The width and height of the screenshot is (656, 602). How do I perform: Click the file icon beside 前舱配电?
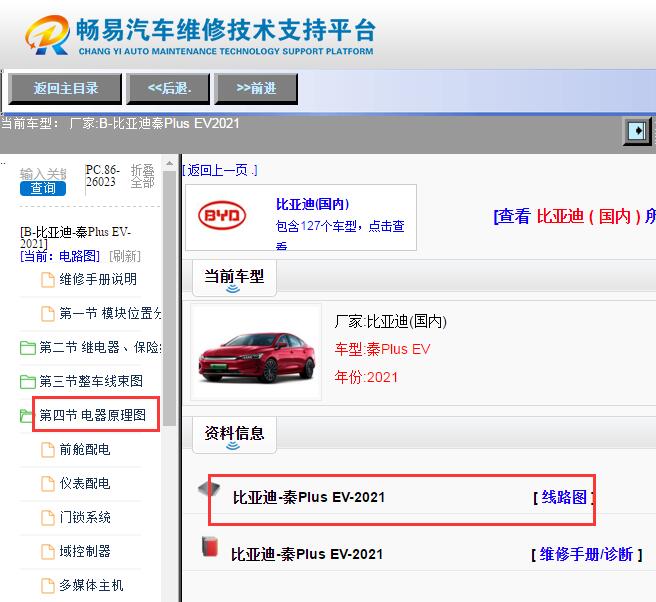[x=48, y=450]
